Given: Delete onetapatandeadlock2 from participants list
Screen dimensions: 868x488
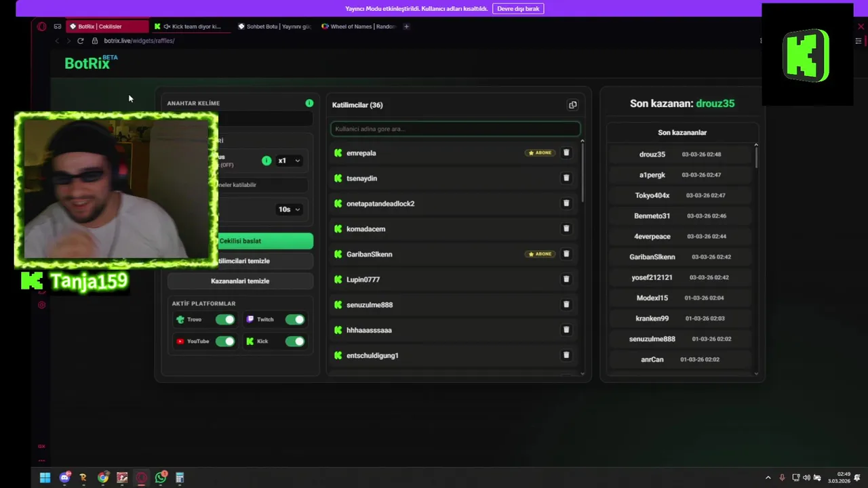Looking at the screenshot, I should pyautogui.click(x=566, y=203).
